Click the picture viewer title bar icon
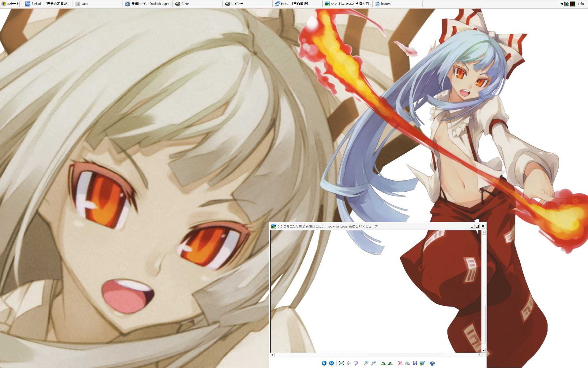Screen dimensions: 588x368 tap(273, 226)
